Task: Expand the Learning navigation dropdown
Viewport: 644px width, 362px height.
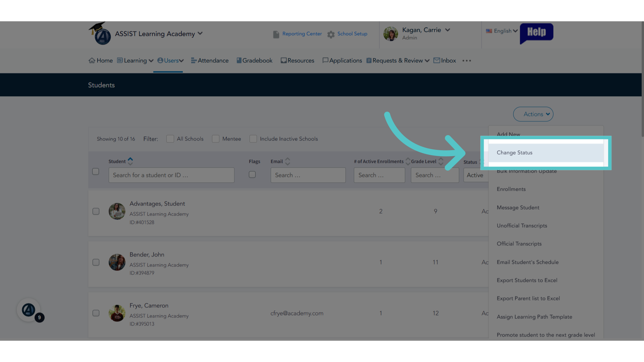Action: coord(151,61)
